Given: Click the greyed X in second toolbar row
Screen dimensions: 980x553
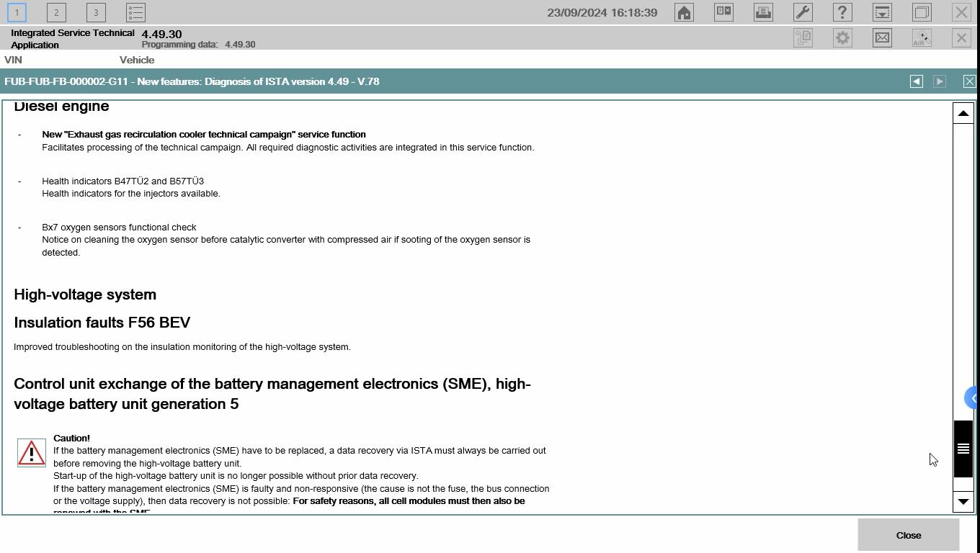Looking at the screenshot, I should 961,37.
